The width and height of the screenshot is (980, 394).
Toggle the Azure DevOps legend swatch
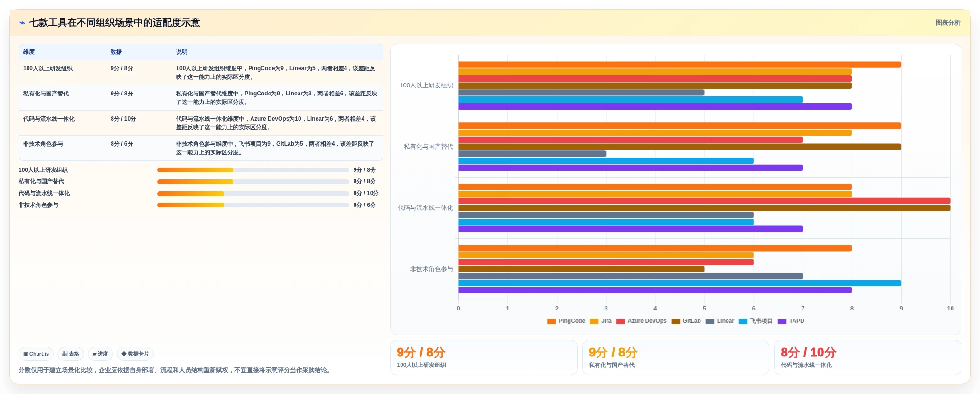[620, 321]
